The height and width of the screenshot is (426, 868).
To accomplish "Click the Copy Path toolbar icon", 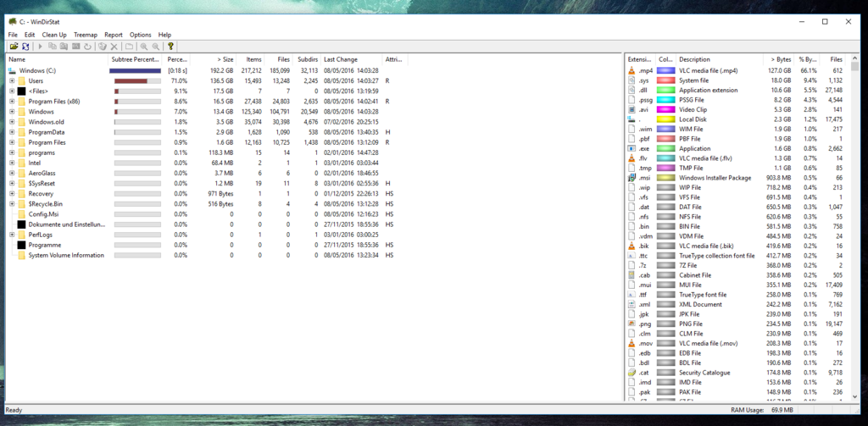I will [52, 47].
